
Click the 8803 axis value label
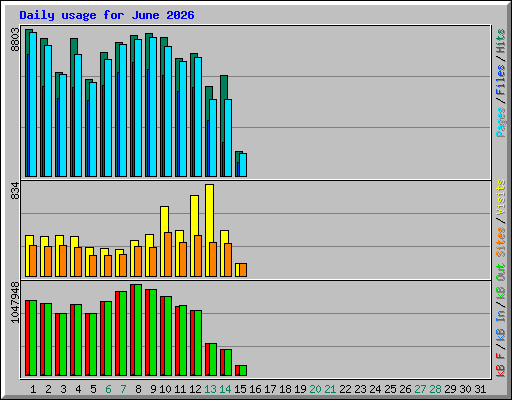click(x=15, y=40)
